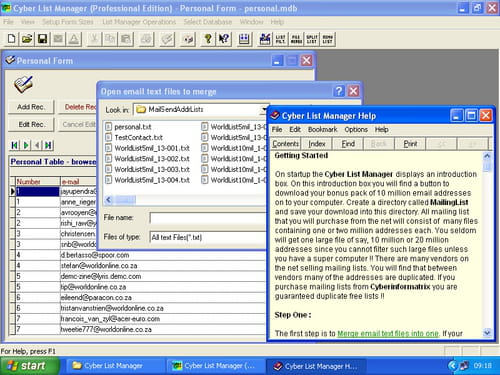Open the Files of type combo box
500x375 pixels.
[208, 237]
